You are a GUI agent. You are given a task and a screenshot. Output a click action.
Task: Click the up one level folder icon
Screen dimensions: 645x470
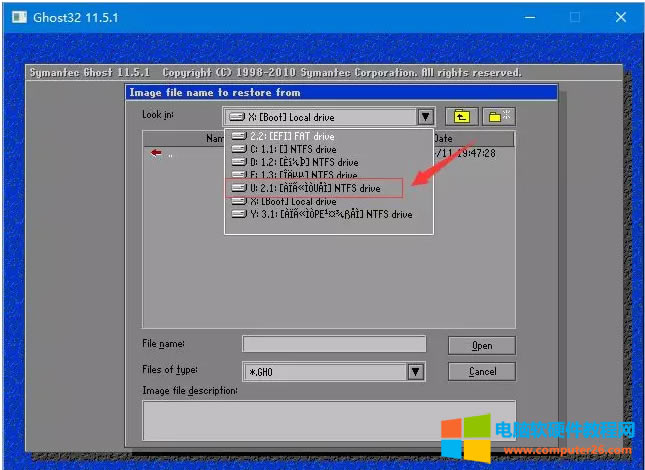[462, 117]
